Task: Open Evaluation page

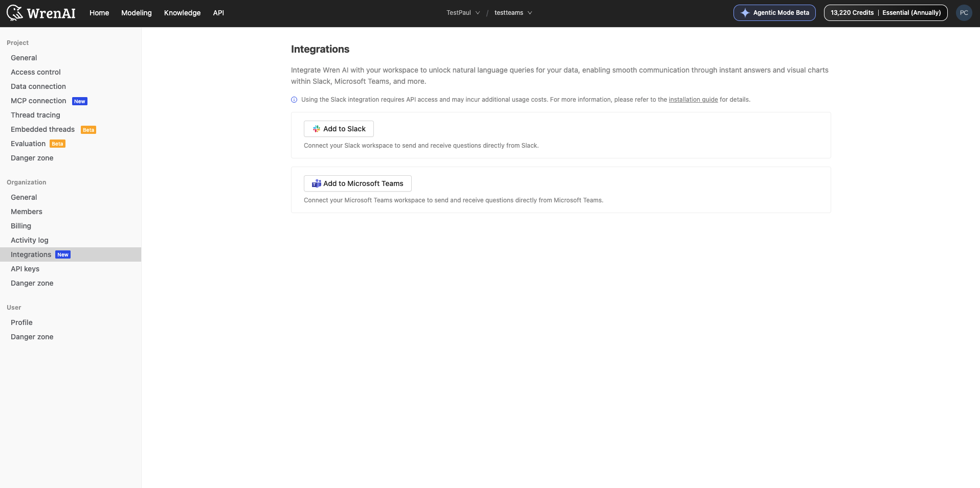Action: pyautogui.click(x=71, y=144)
